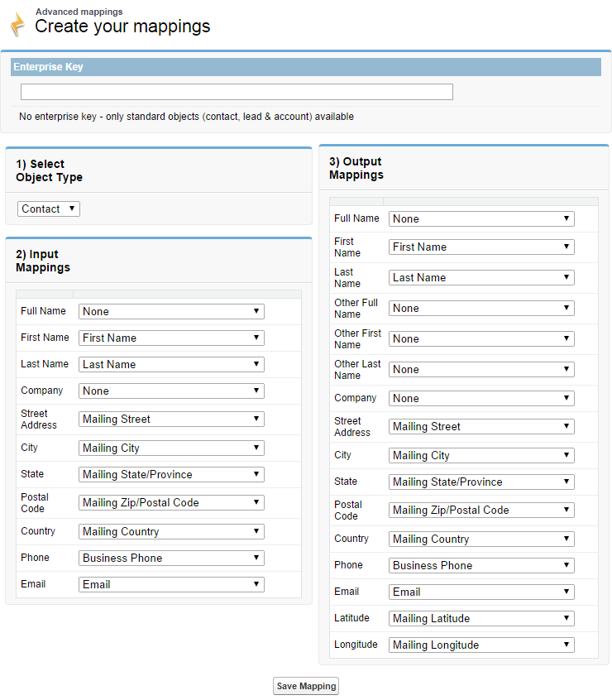Expand input Postal Code mapping dropdown
612x700 pixels.
point(171,502)
